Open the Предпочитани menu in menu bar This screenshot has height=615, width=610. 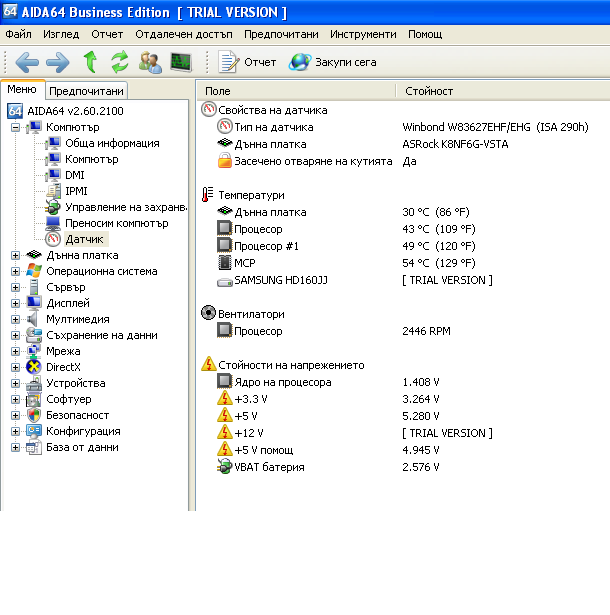pos(281,34)
